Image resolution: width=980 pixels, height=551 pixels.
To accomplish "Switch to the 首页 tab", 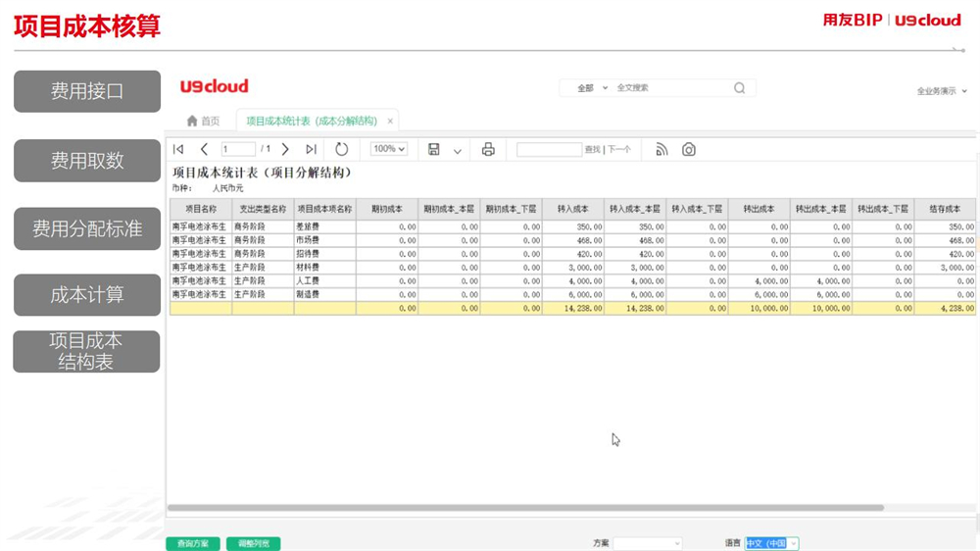I will (204, 121).
